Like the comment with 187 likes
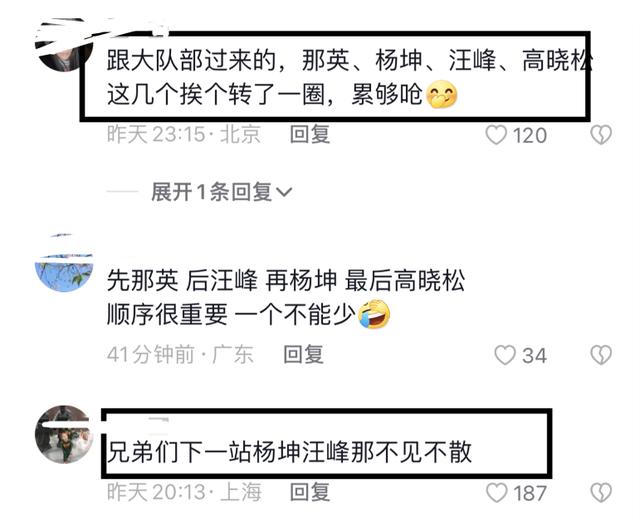This screenshot has height=527, width=640. point(497,493)
